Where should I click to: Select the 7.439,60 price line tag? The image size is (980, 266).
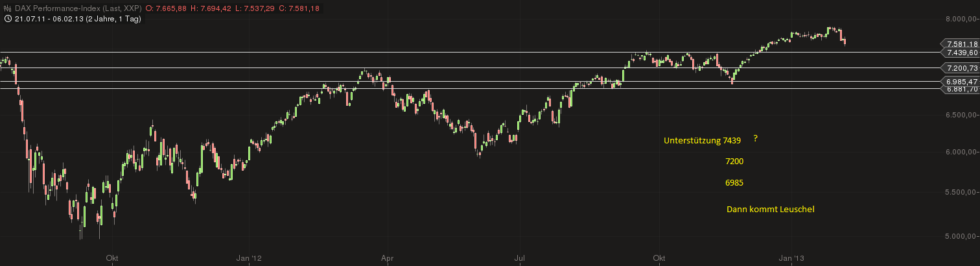tap(961, 52)
